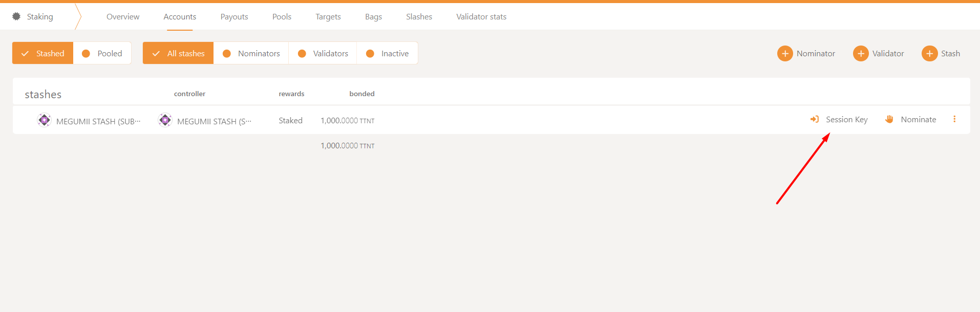The image size is (980, 312).
Task: Switch to the Validator stats tab
Action: [481, 17]
